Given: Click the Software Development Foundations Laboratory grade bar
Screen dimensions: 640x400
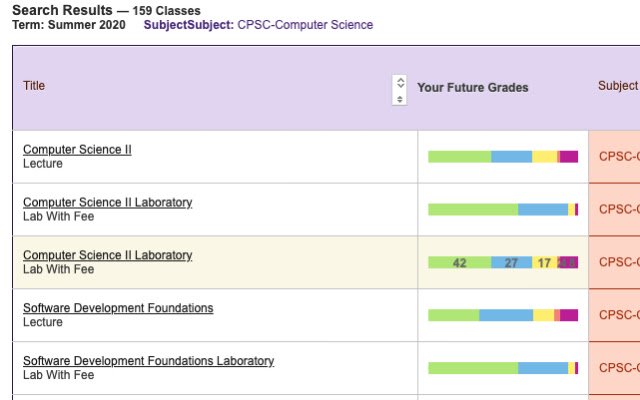Looking at the screenshot, I should [x=503, y=368].
